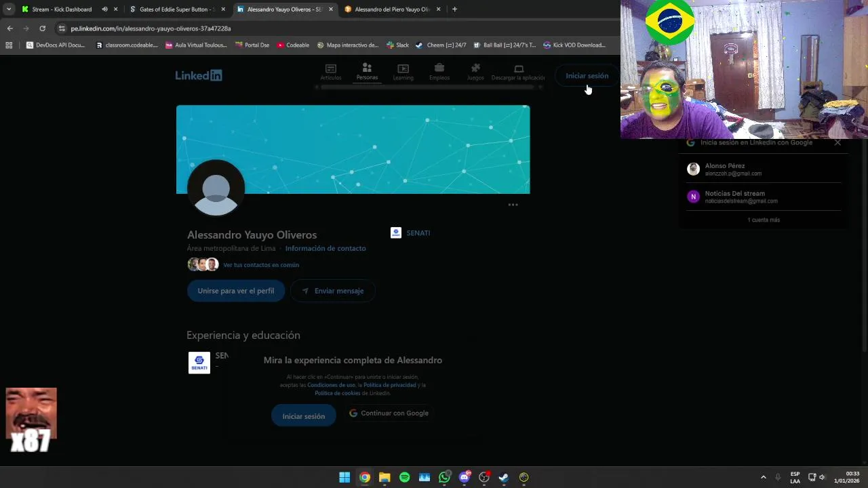Screen dimensions: 868x488
Task: Switch to Alessandro del Piero Yauyo tab
Action: [x=392, y=9]
